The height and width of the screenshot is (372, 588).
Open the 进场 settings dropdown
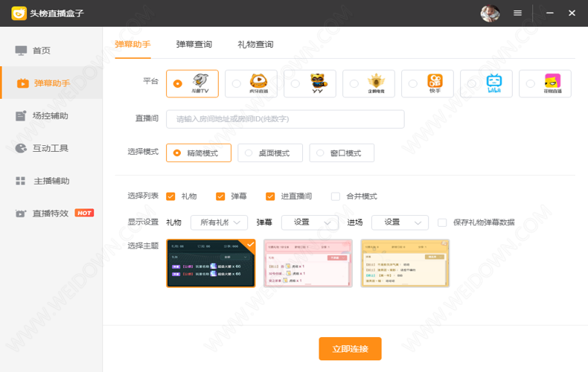400,222
